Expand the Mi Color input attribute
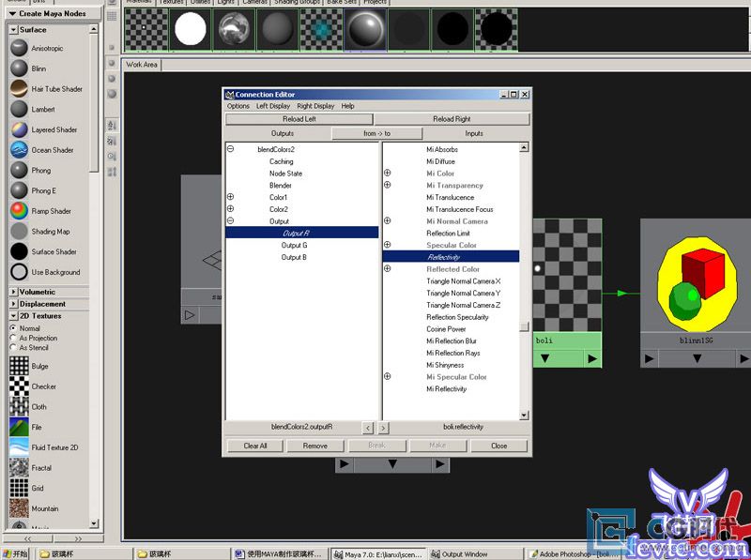 coord(387,173)
